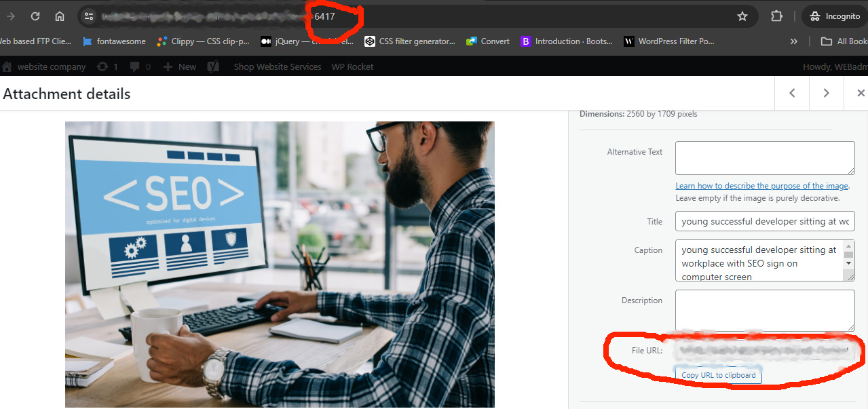Open the Clippy CSS clip-path bookmark

202,41
